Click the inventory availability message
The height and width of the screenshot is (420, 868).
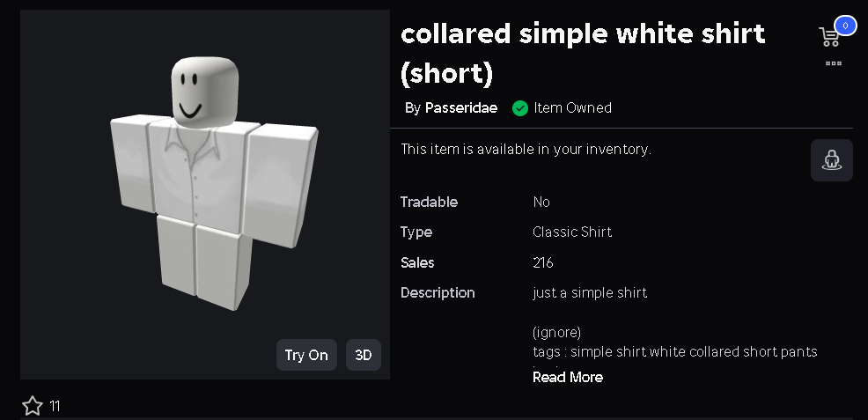click(x=526, y=150)
